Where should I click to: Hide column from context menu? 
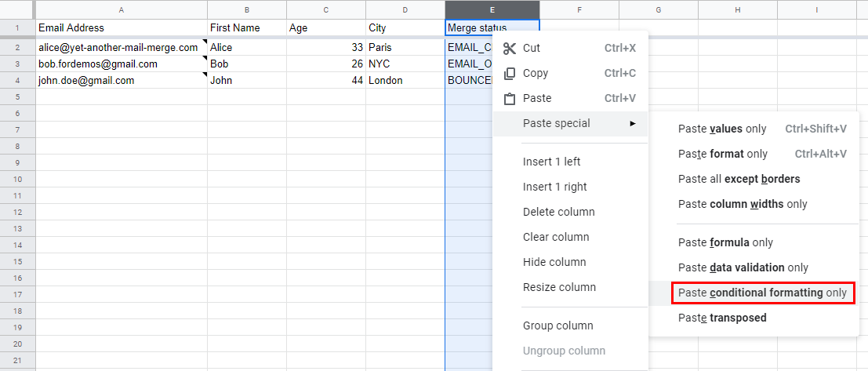[x=554, y=262]
